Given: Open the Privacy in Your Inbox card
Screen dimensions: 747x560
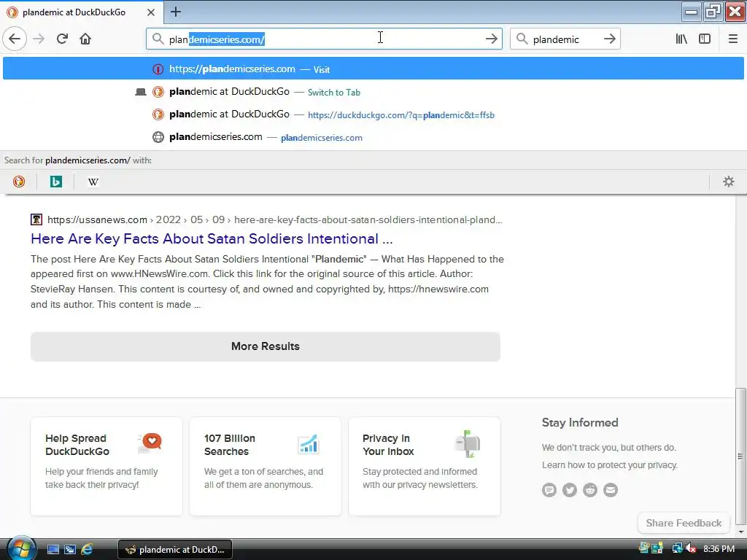Looking at the screenshot, I should [424, 466].
